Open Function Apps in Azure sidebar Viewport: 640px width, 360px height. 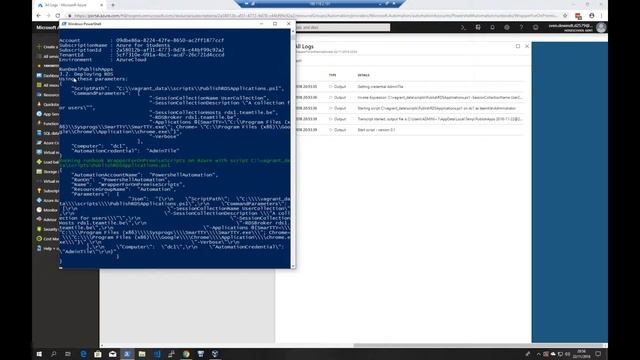[x=47, y=123]
